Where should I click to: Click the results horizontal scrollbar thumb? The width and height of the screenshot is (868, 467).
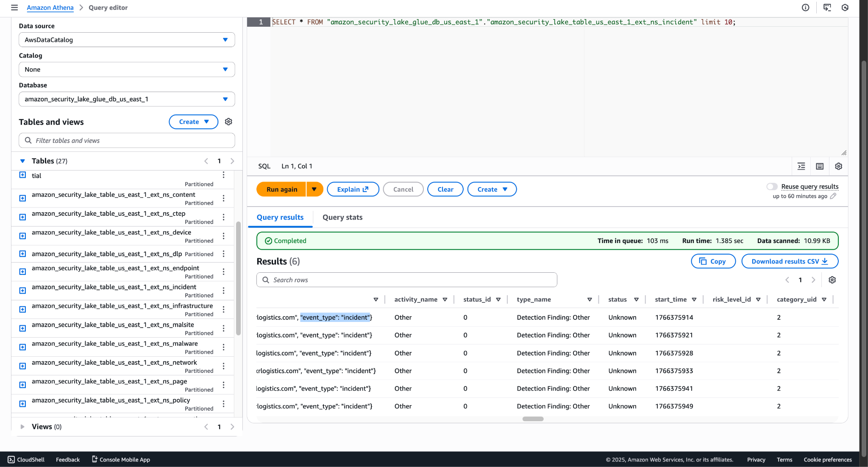(533, 419)
